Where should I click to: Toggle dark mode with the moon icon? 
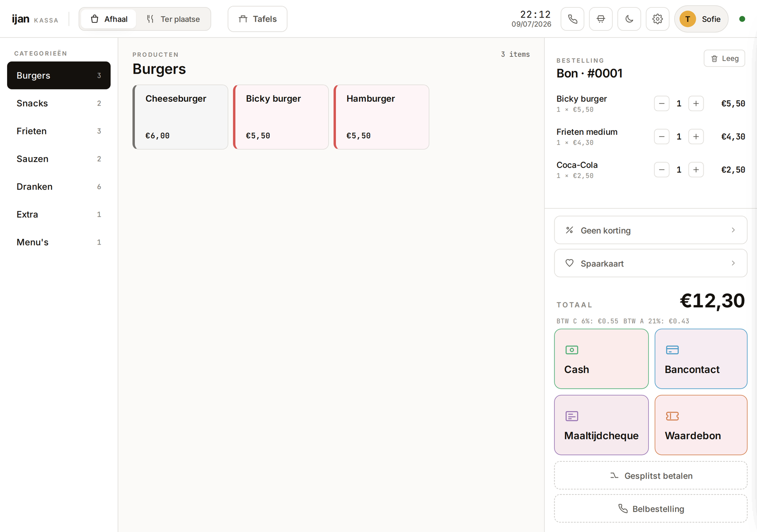tap(629, 19)
